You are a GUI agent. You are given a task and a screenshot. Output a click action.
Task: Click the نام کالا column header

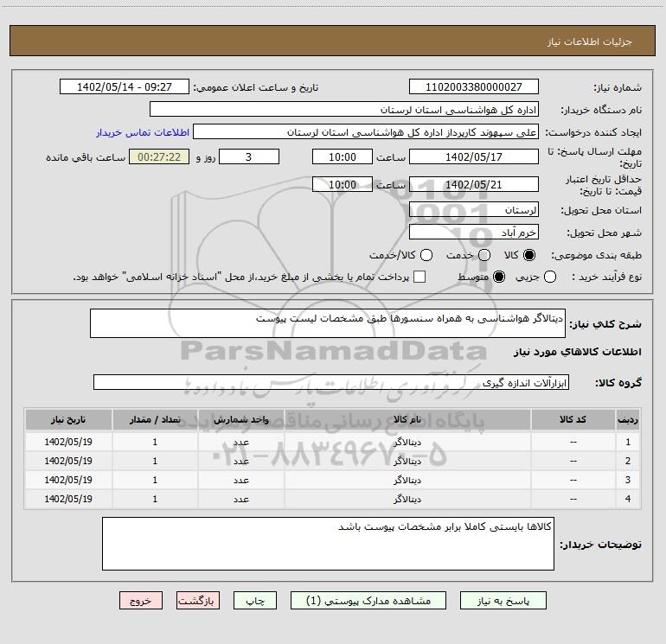click(407, 420)
